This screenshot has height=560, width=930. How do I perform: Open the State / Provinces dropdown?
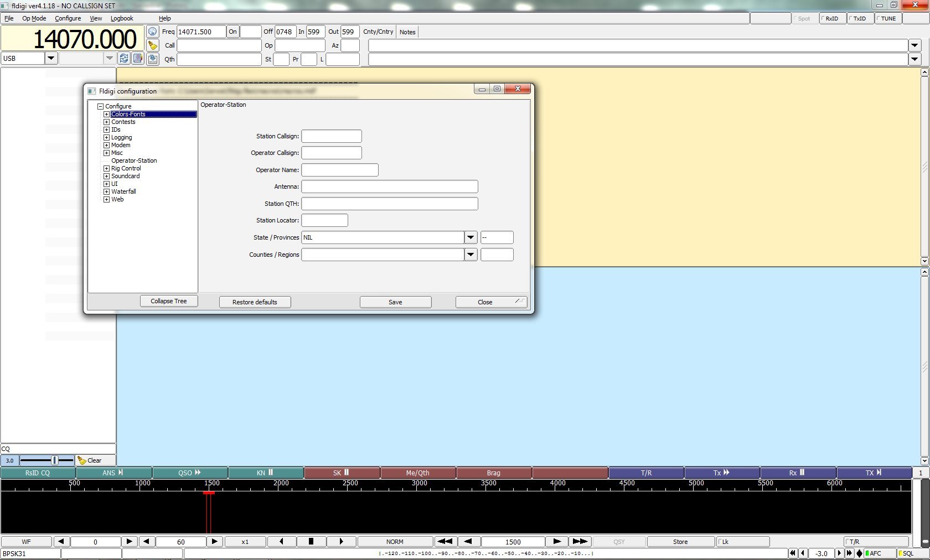coord(471,237)
